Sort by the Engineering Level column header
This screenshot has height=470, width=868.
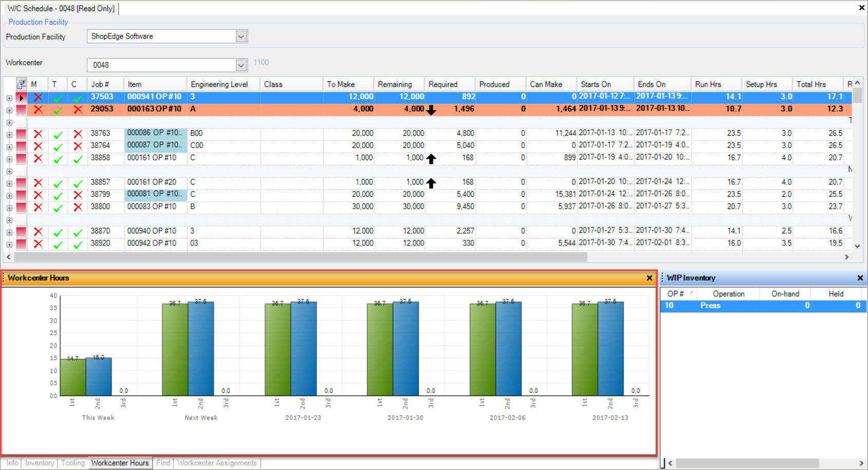point(224,84)
